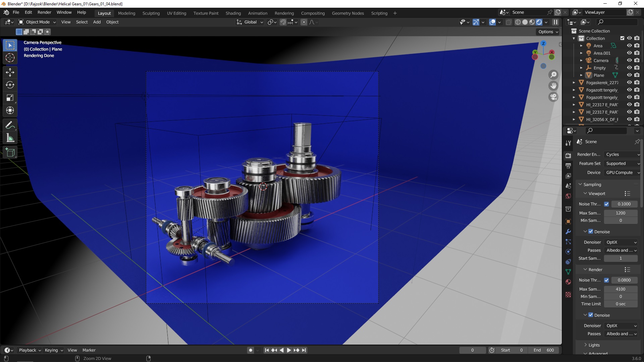Open the Render menu
644x362 pixels.
[44, 12]
